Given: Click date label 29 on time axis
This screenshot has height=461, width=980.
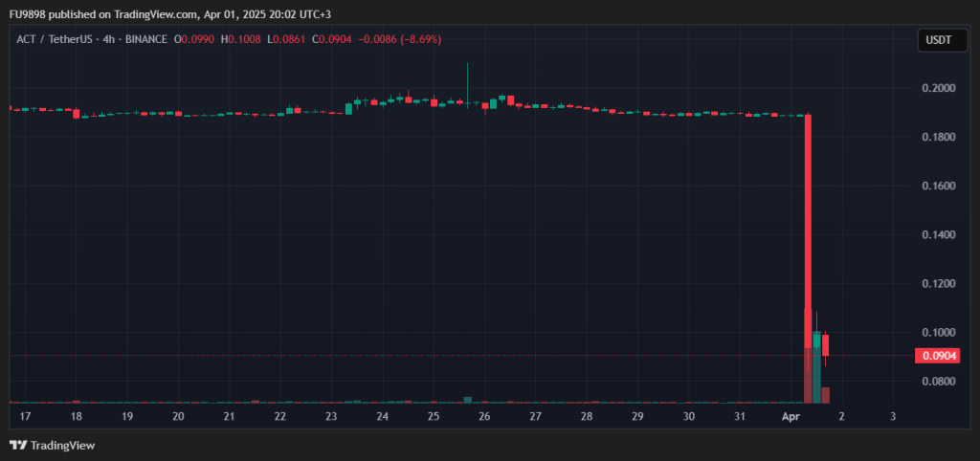Looking at the screenshot, I should (x=637, y=416).
